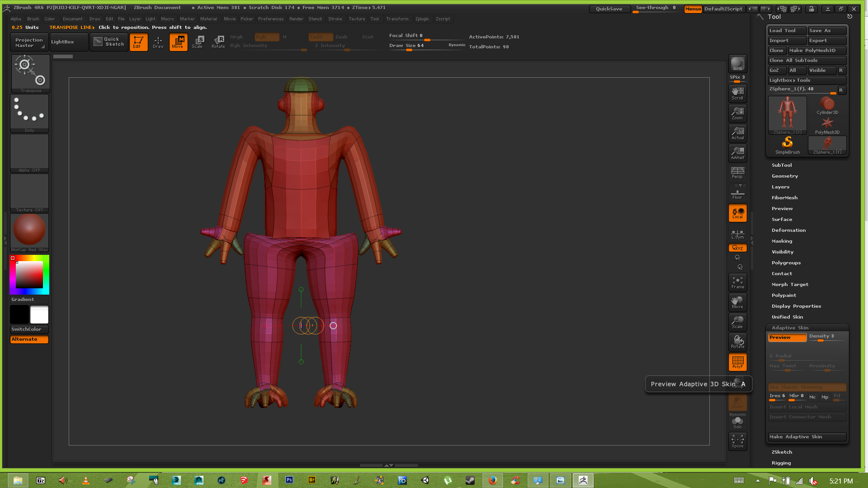Open the Polypaint subpalette
868x488 pixels.
[784, 295]
